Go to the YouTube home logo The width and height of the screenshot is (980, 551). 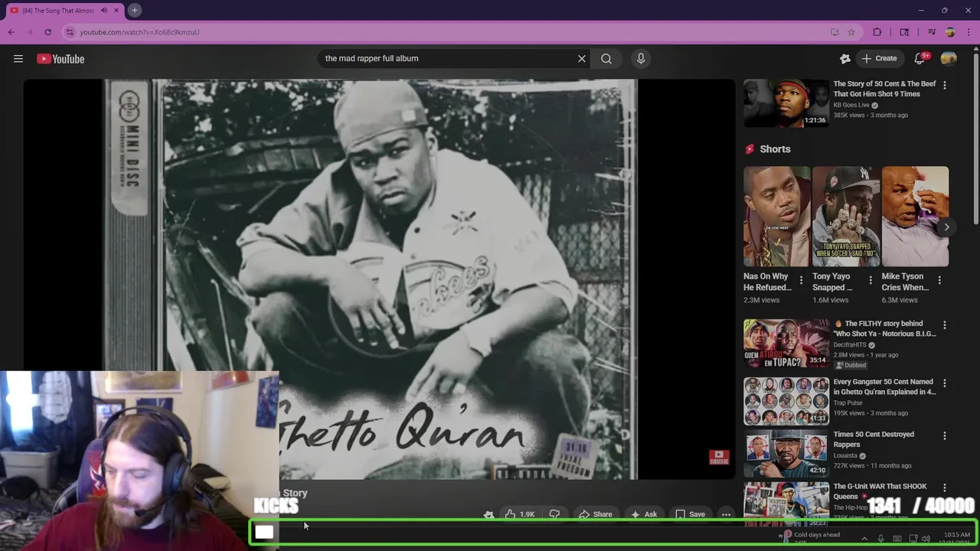[x=60, y=59]
